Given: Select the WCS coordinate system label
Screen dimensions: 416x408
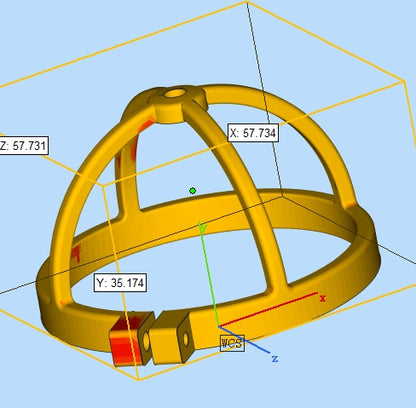Looking at the screenshot, I should coord(232,343).
